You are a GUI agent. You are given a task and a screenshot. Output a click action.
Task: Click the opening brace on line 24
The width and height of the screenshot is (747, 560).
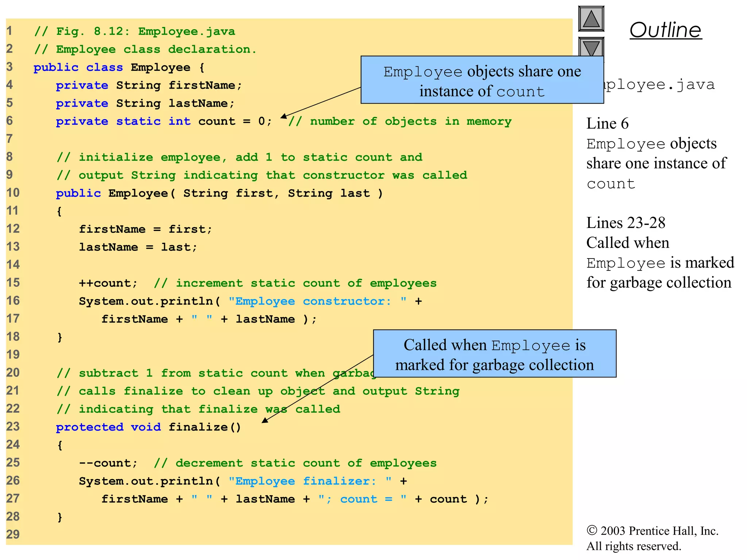pos(60,446)
